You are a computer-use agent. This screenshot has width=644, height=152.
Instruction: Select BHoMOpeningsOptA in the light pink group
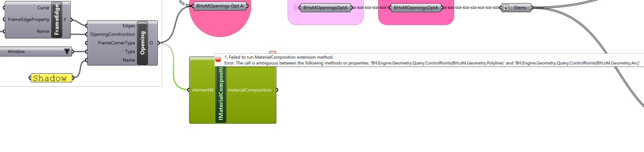coord(325,7)
